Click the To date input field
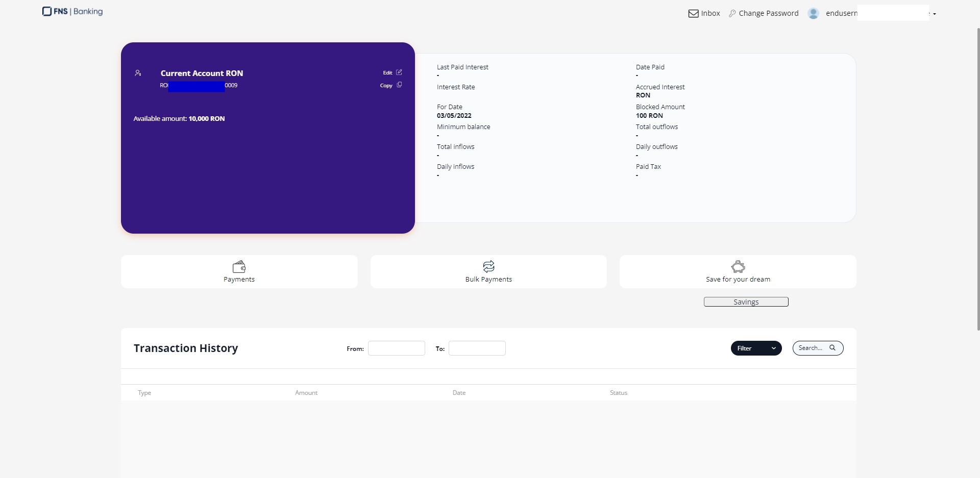 (477, 348)
